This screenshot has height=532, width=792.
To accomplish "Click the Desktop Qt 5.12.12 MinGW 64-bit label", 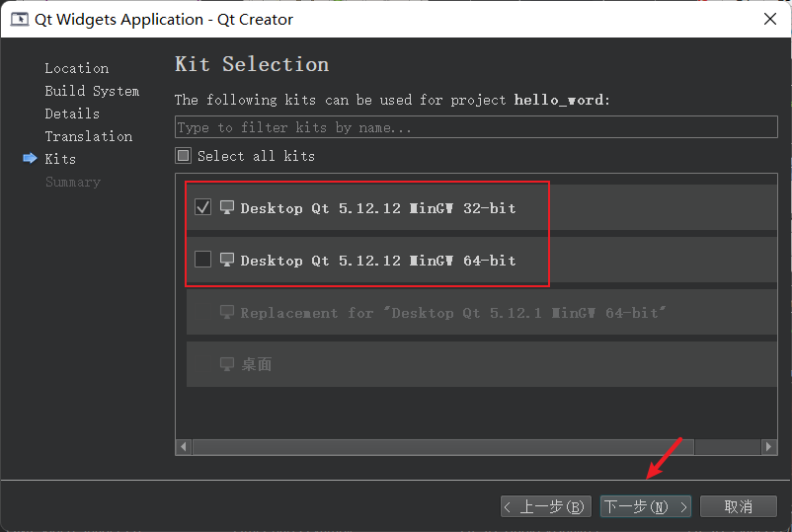I will pos(378,261).
